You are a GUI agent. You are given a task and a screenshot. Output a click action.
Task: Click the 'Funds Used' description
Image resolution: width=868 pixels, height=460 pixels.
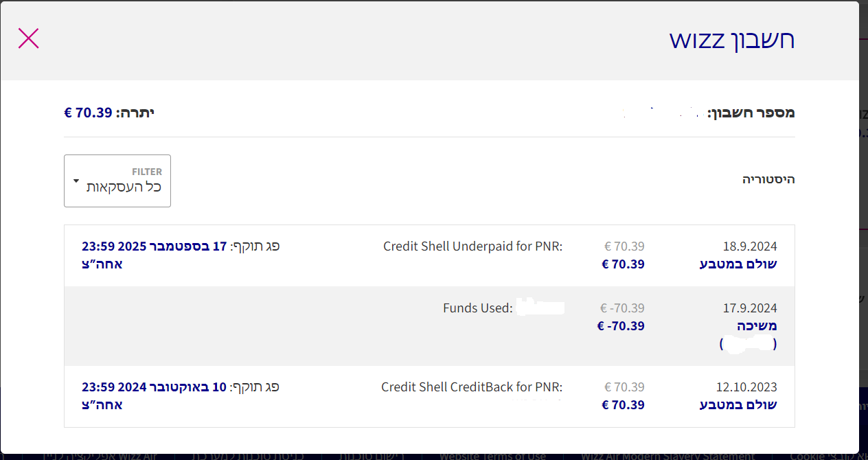pos(478,308)
